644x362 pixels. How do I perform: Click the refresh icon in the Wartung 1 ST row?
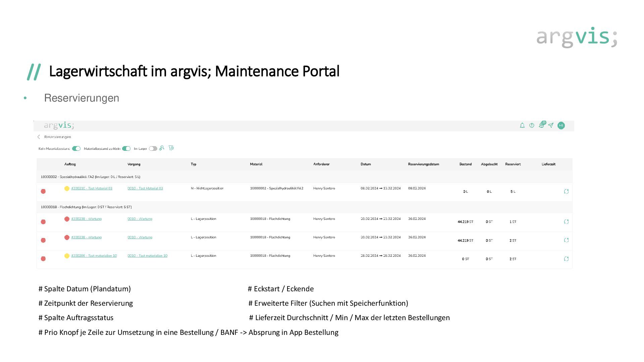[x=566, y=222]
